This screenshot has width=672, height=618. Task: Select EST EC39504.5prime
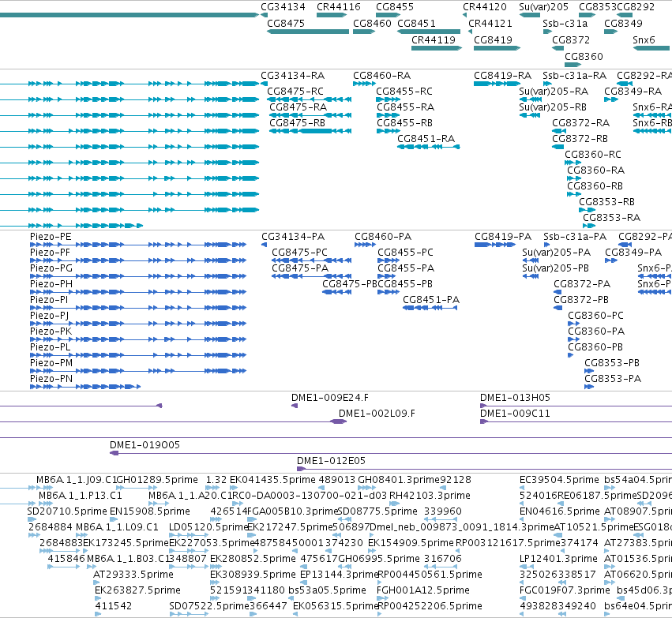click(559, 480)
